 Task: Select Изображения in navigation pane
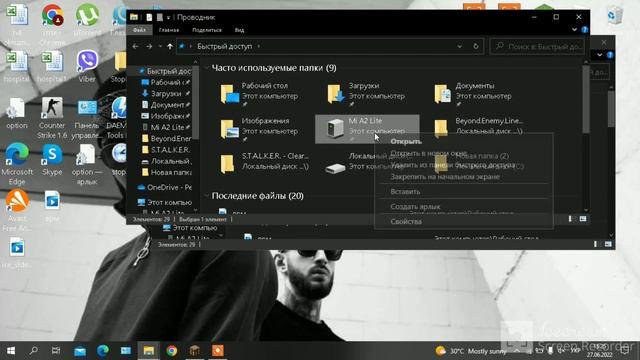pyautogui.click(x=166, y=116)
